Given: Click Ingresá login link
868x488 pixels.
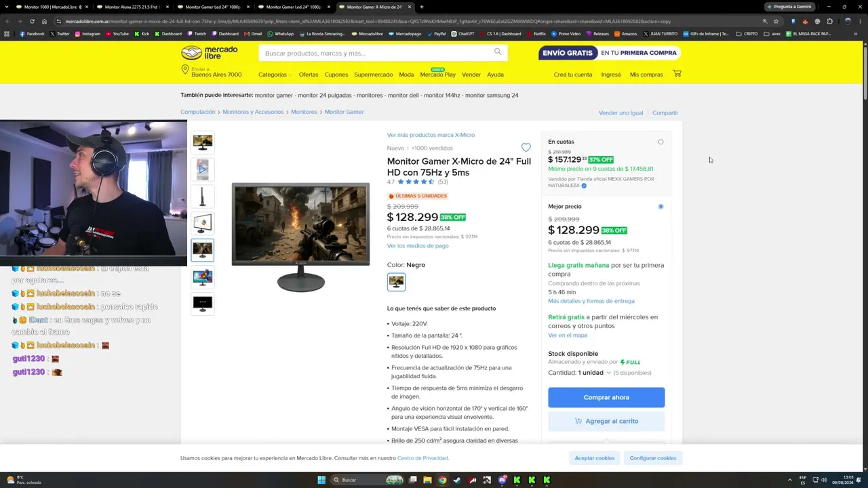Looking at the screenshot, I should click(x=611, y=75).
